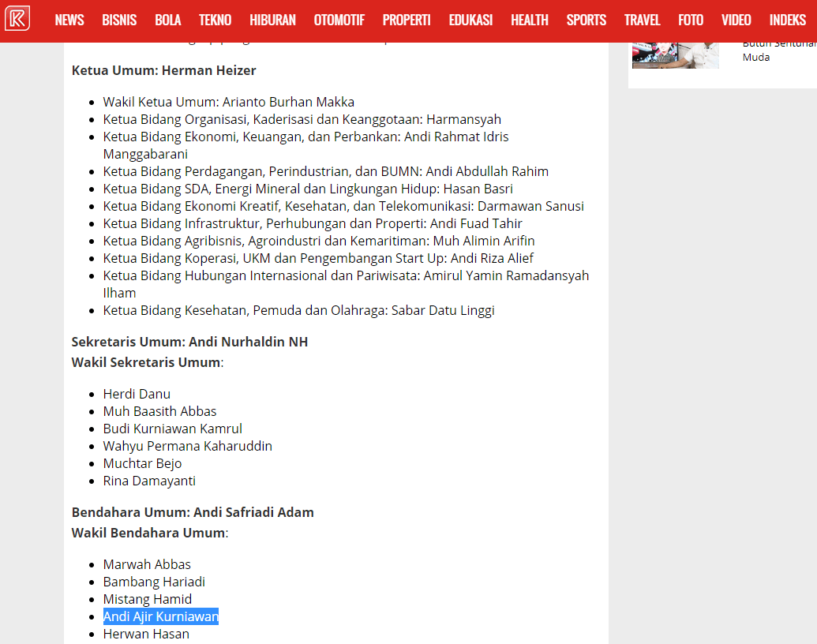This screenshot has width=817, height=644.
Task: Open the sidebar article thumbnail image
Action: pos(675,55)
